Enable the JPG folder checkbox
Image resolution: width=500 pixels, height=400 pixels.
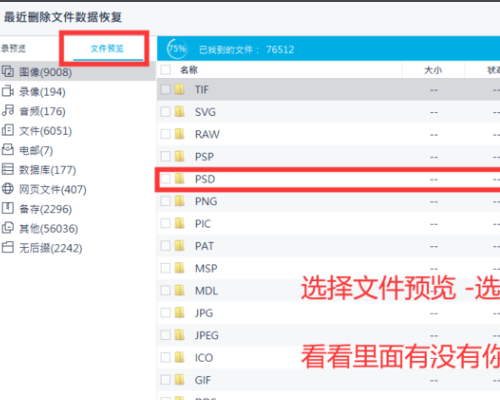(166, 313)
